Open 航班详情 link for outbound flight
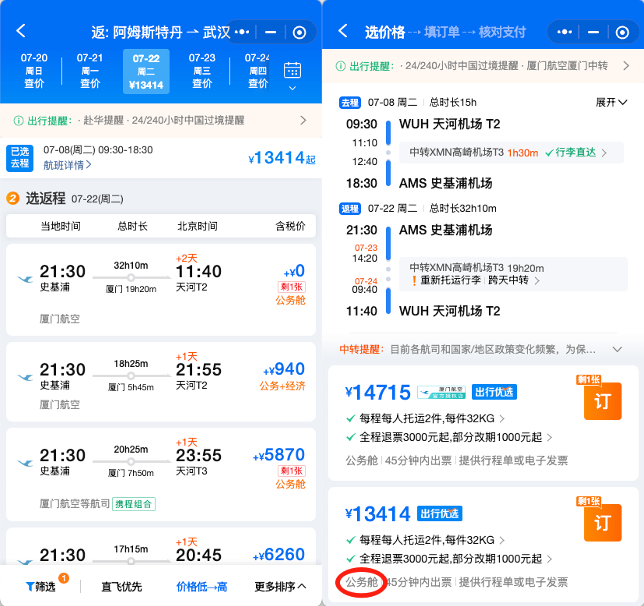 [67, 165]
